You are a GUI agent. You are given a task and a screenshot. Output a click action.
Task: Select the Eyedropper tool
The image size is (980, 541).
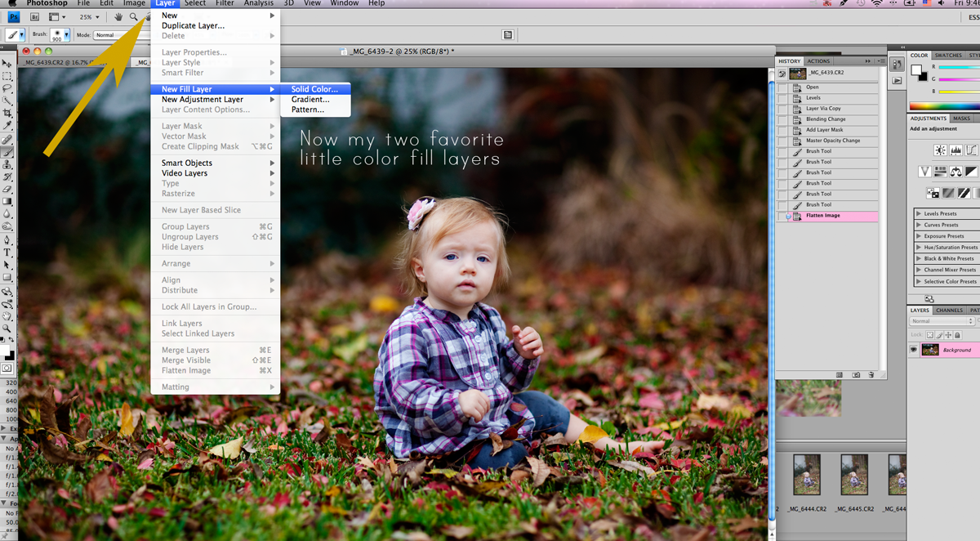(x=7, y=126)
